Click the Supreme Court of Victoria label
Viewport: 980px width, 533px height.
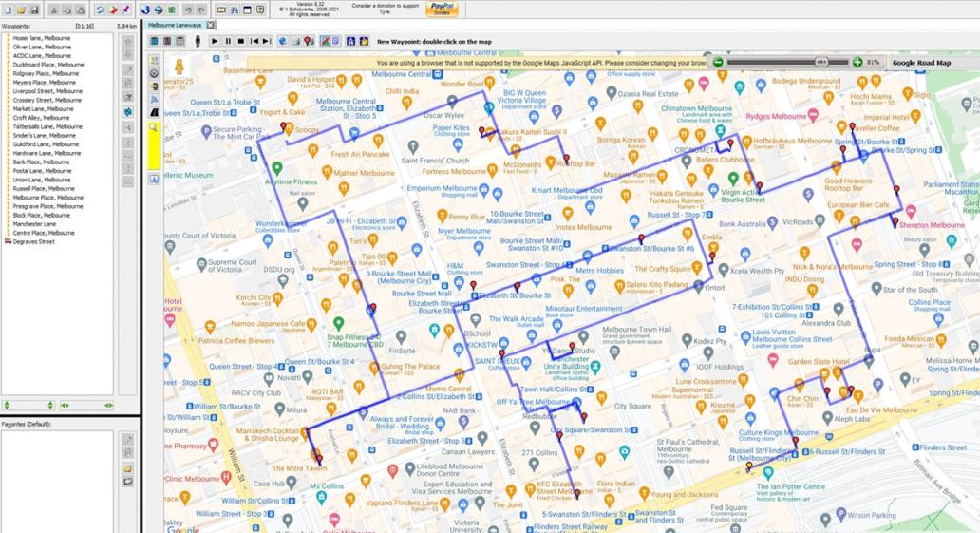click(x=232, y=266)
